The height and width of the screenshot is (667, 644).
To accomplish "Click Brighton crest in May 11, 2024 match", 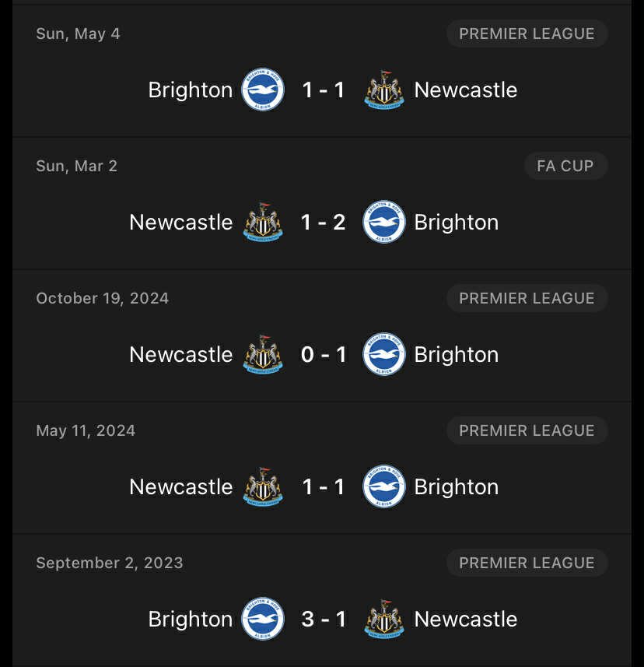I will pos(384,486).
